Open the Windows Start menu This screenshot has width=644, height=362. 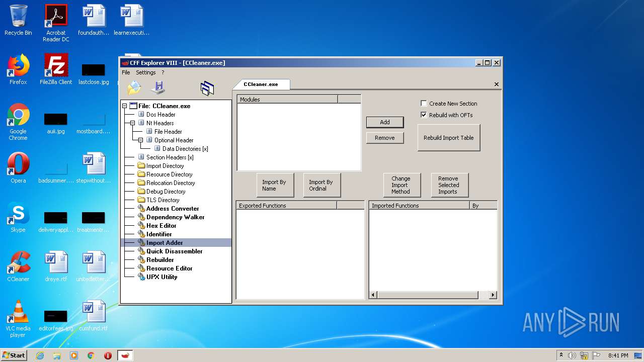(x=14, y=355)
